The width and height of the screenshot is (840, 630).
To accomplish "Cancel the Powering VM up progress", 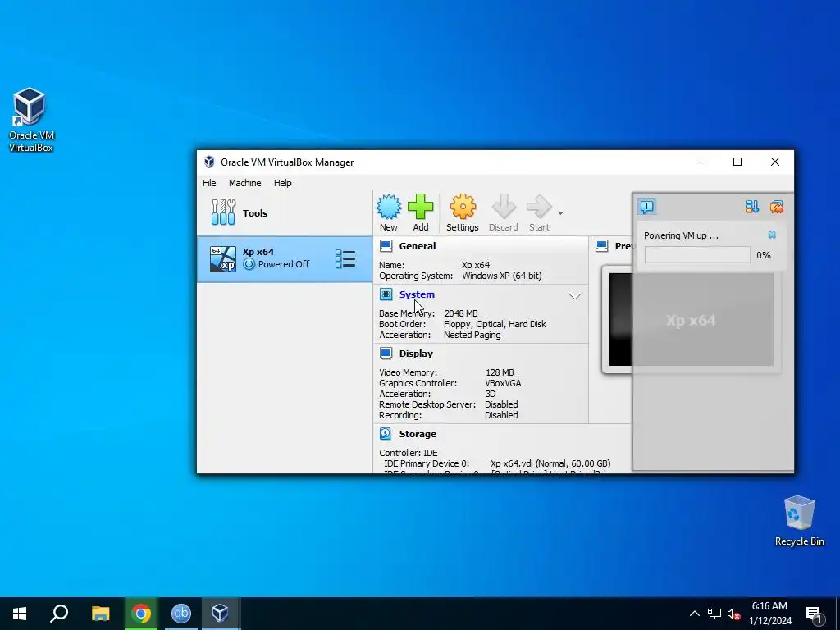I will click(772, 235).
